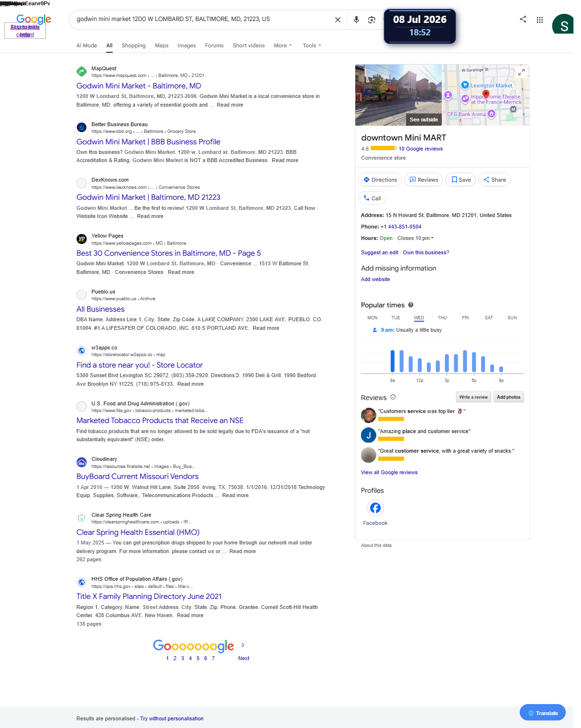Image resolution: width=581 pixels, height=728 pixels.
Task: Click Popular times help question icon
Action: (411, 305)
